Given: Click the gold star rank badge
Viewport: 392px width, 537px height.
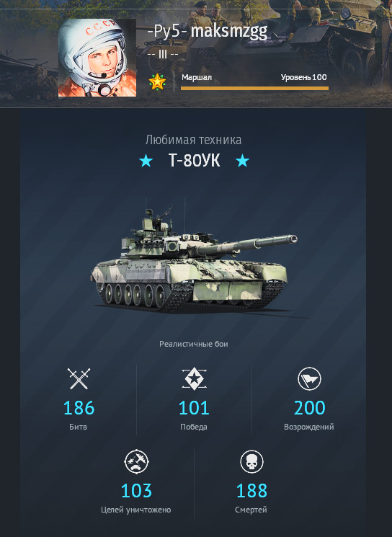Looking at the screenshot, I should [x=158, y=82].
